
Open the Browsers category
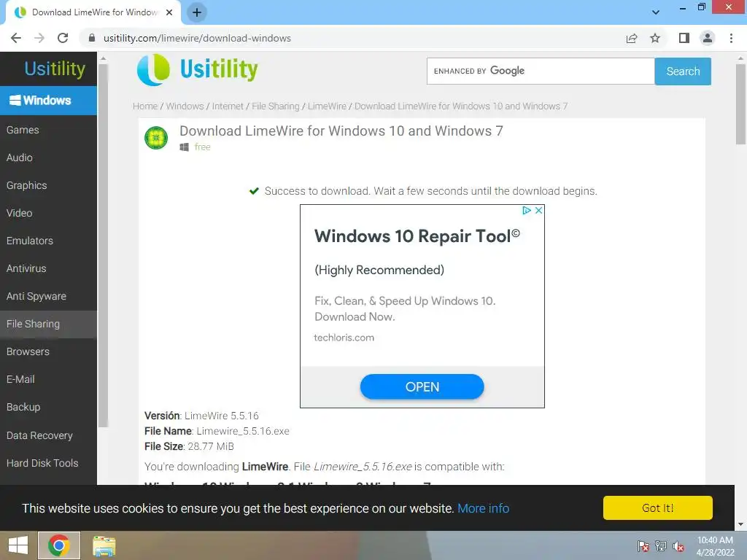48,351
